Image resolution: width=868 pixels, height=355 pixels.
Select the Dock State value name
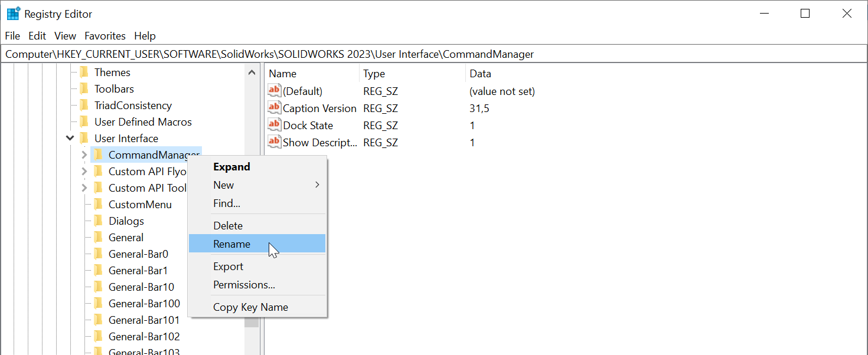pos(308,126)
